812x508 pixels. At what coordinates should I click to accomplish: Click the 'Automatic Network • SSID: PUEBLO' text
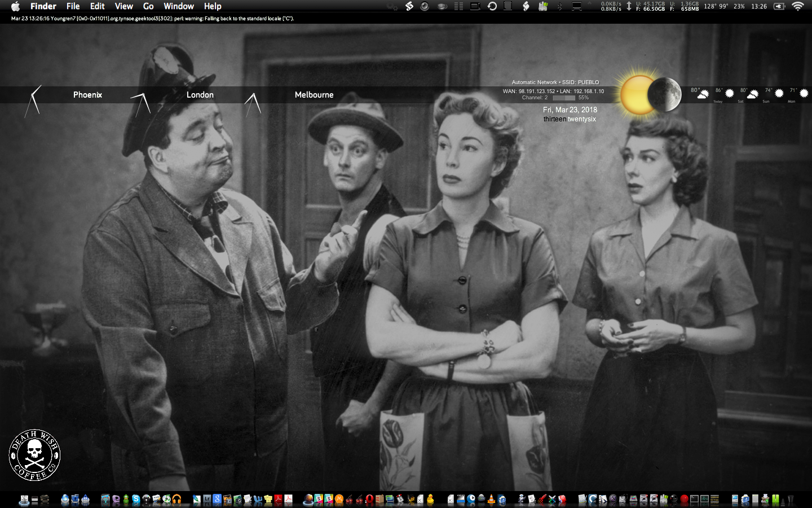pyautogui.click(x=555, y=82)
